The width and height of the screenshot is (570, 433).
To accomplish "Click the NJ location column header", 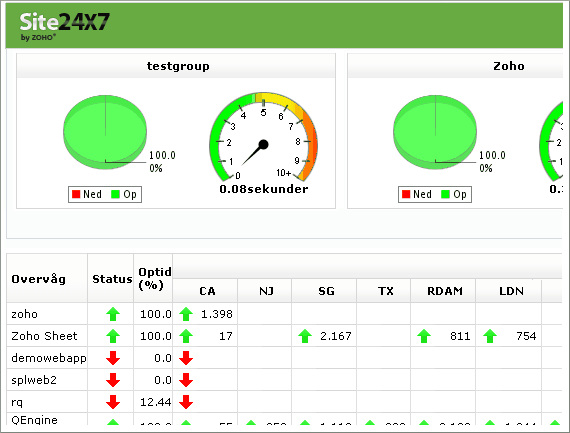I will click(266, 291).
